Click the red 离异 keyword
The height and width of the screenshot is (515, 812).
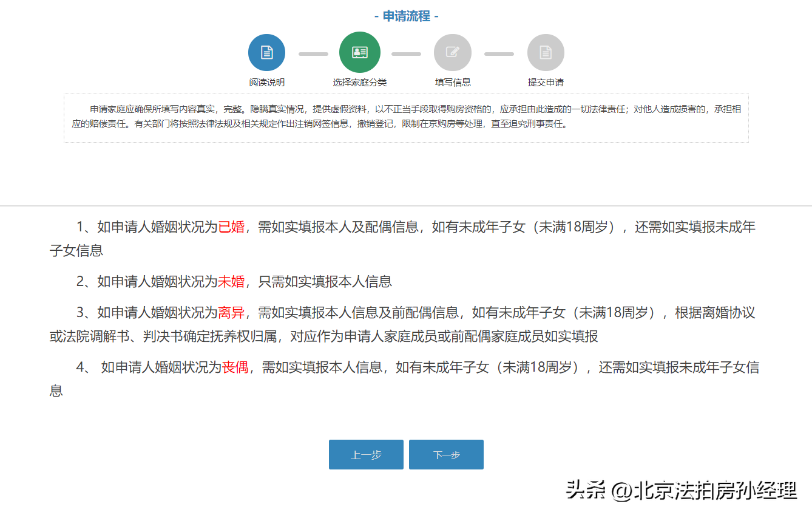[231, 313]
